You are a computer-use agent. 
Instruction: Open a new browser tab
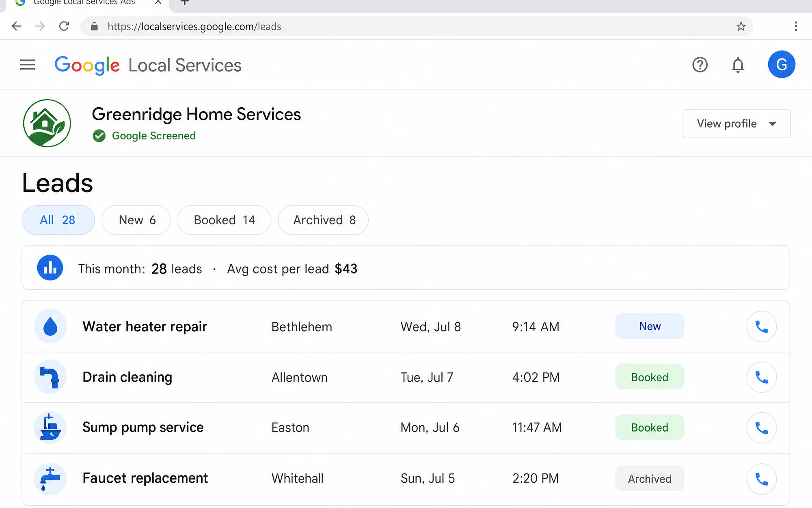185,2
